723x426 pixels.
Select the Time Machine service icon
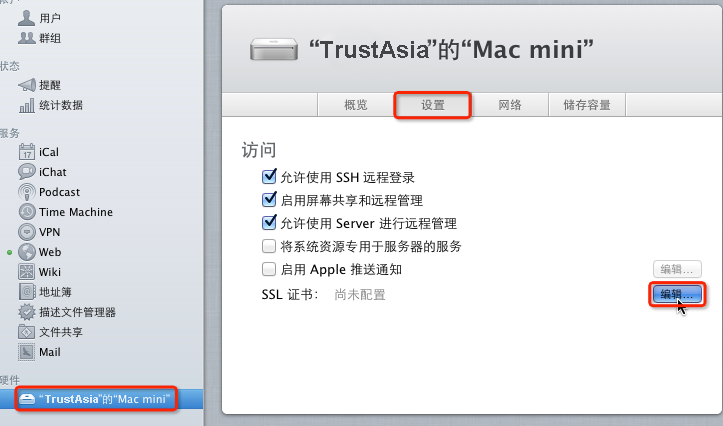point(27,212)
